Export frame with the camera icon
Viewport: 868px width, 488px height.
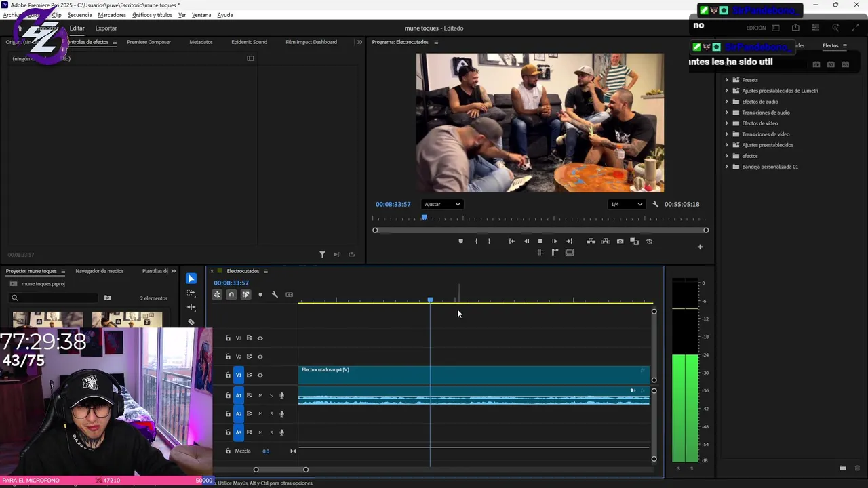pyautogui.click(x=620, y=241)
